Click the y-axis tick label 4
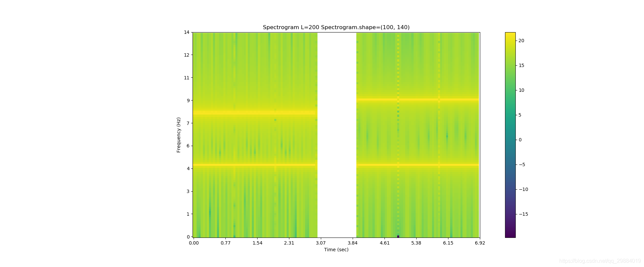Screen dimensions: 644x267 click(x=188, y=169)
